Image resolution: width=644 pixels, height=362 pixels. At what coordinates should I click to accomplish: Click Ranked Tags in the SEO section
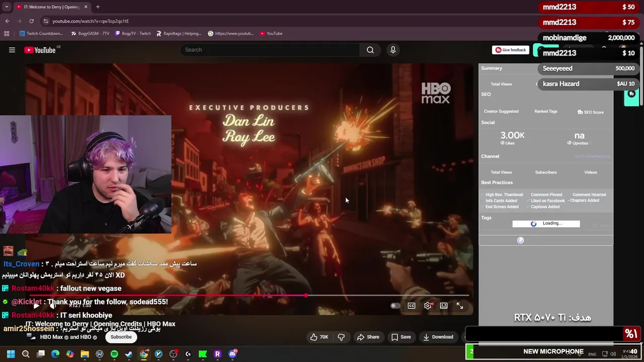point(546,111)
